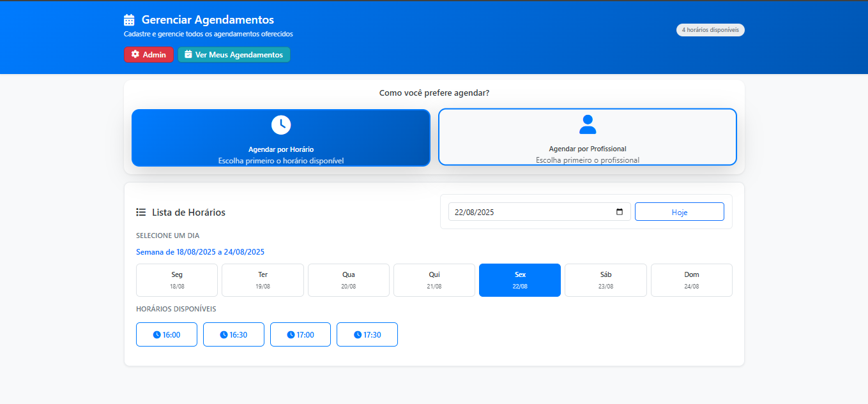Pick the 17:00 available time

(300, 334)
